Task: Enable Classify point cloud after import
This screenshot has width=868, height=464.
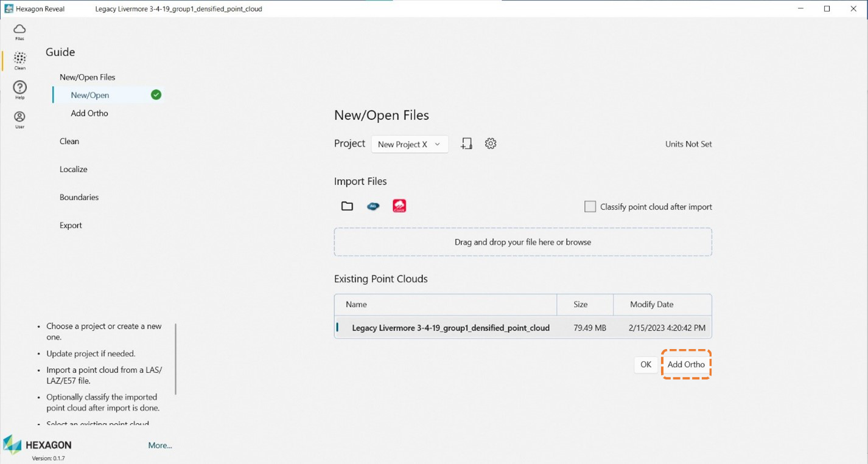Action: pos(590,207)
